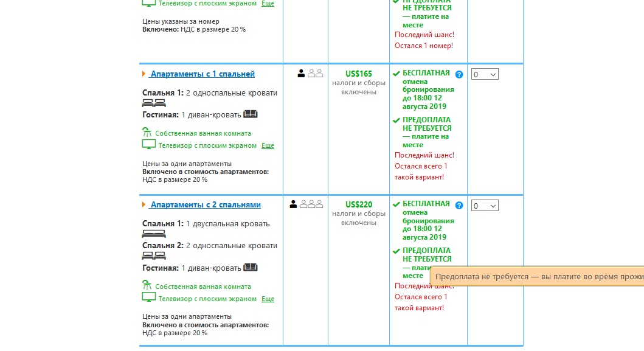This screenshot has width=644, height=351.
Task: Click the sofa-bed icon in the 1-bedroom 'Гостиная' line
Action: pos(251,114)
